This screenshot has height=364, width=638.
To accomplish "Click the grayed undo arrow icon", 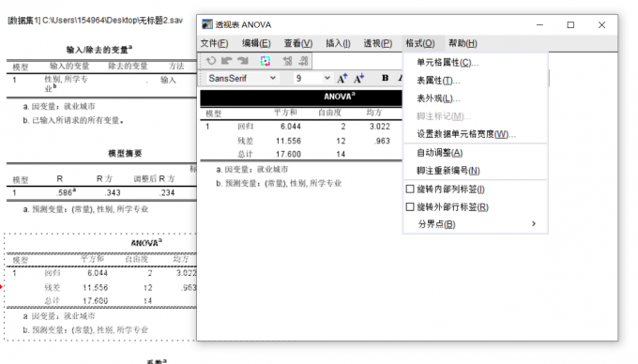I will [226, 61].
